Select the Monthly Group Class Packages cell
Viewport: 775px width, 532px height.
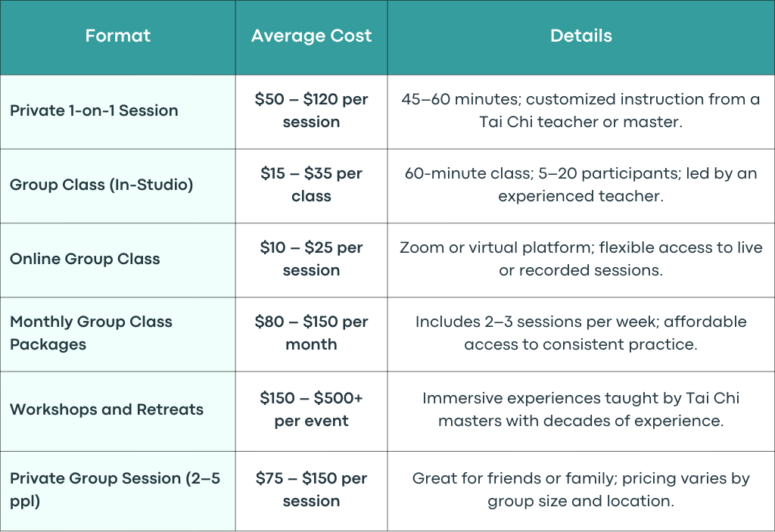point(91,333)
